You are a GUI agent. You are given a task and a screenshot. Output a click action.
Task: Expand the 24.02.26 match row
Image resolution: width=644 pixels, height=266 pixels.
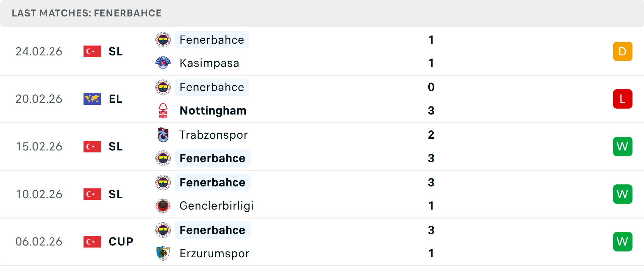[x=322, y=51]
